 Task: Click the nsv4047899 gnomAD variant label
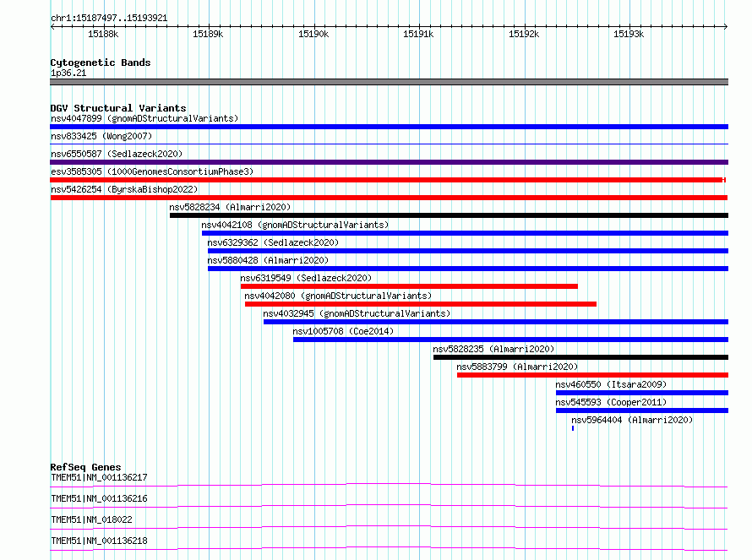tap(144, 118)
